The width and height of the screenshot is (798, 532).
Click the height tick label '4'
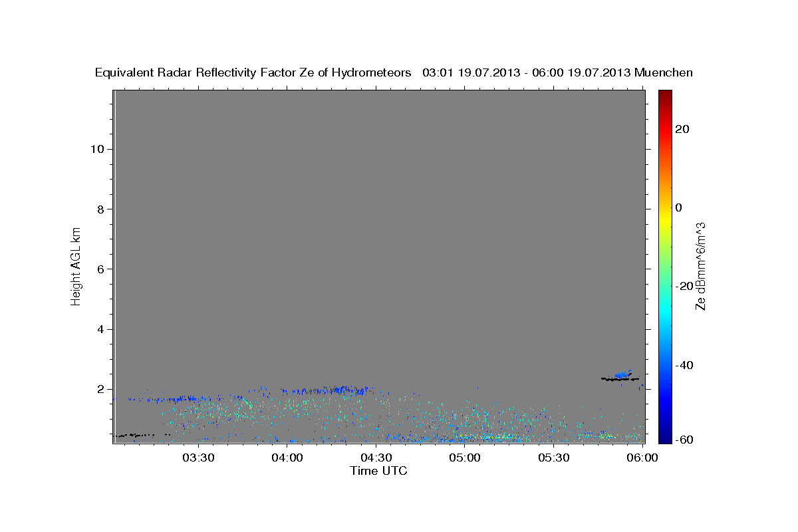tap(100, 329)
